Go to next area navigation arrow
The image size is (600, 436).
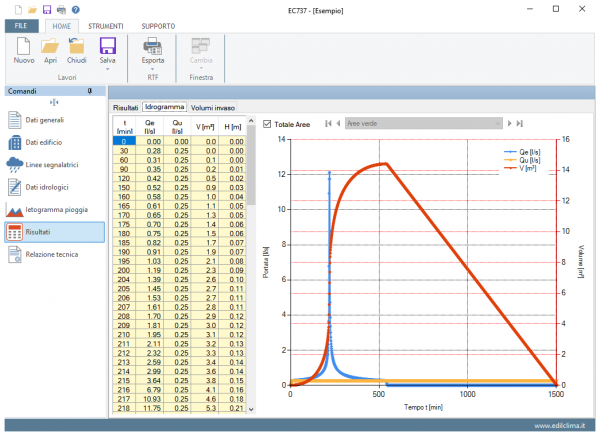[509, 124]
